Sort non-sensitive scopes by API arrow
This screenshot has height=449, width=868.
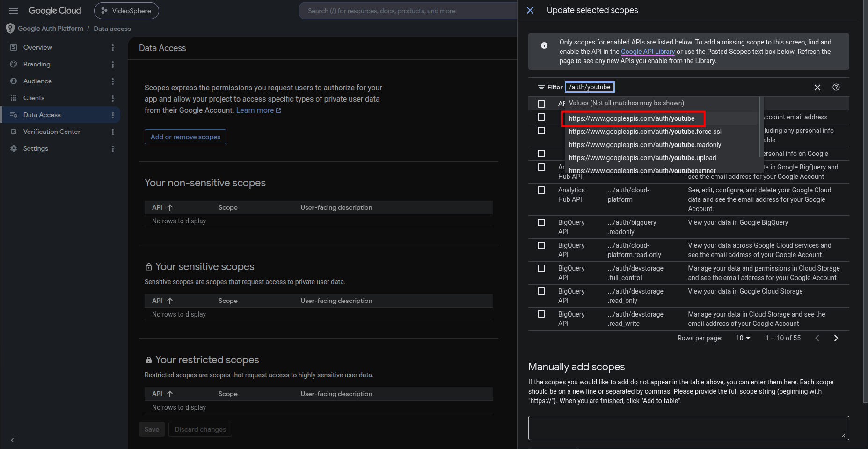pos(170,207)
